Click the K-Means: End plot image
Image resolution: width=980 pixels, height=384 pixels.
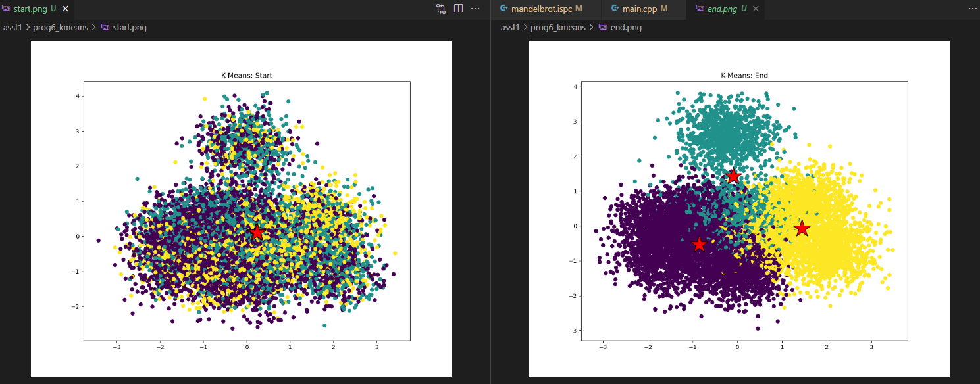(x=739, y=209)
